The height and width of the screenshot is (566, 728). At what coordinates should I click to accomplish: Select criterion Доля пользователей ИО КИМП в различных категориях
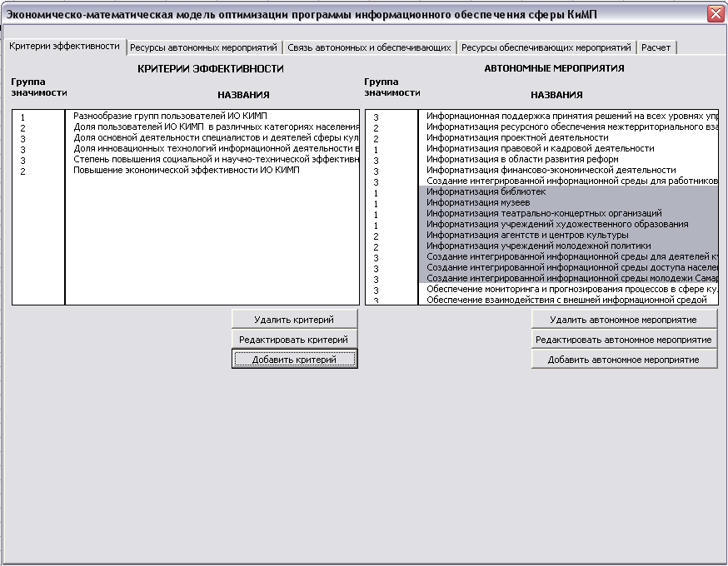click(212, 127)
